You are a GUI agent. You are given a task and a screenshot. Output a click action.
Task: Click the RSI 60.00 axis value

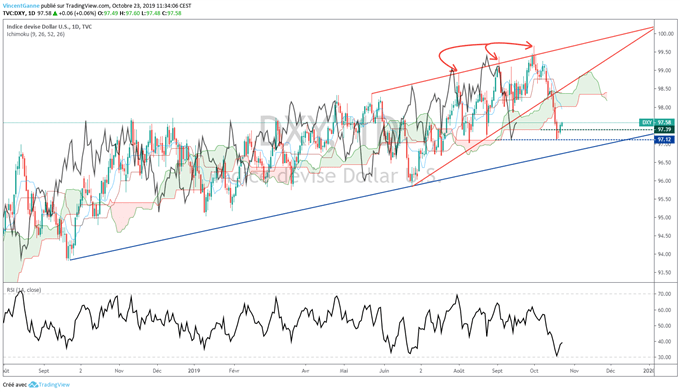665,310
